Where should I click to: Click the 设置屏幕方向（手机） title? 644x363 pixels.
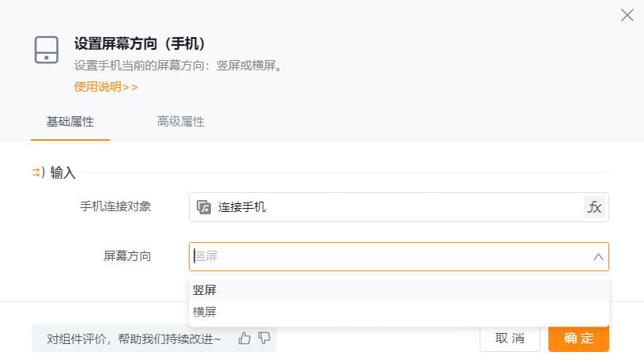click(145, 43)
